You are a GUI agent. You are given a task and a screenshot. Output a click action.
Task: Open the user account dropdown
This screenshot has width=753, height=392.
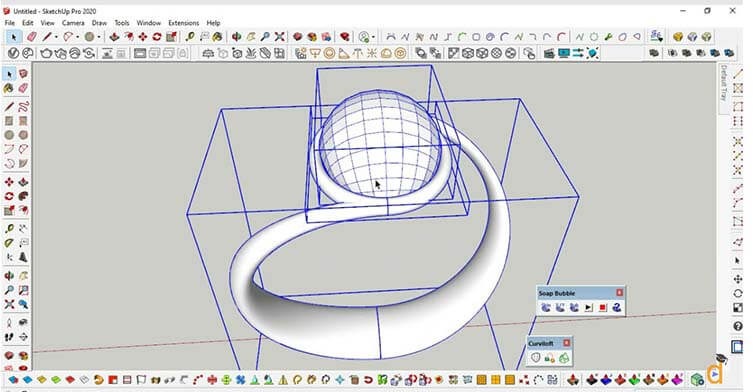point(373,37)
